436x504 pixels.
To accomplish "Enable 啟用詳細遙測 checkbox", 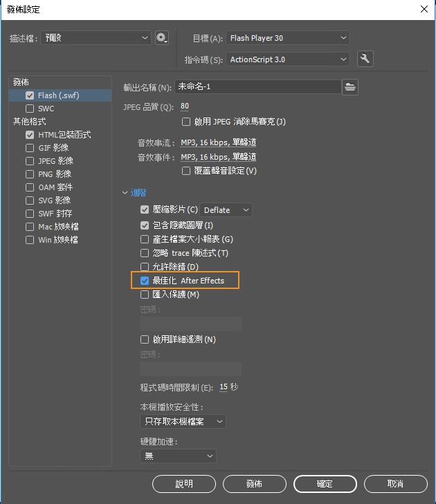I will pos(145,339).
